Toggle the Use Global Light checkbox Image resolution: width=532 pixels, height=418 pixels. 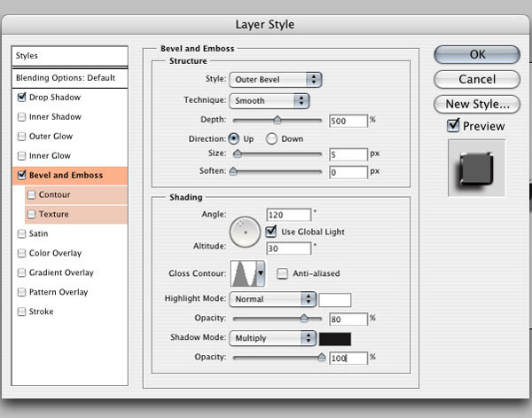(x=272, y=232)
